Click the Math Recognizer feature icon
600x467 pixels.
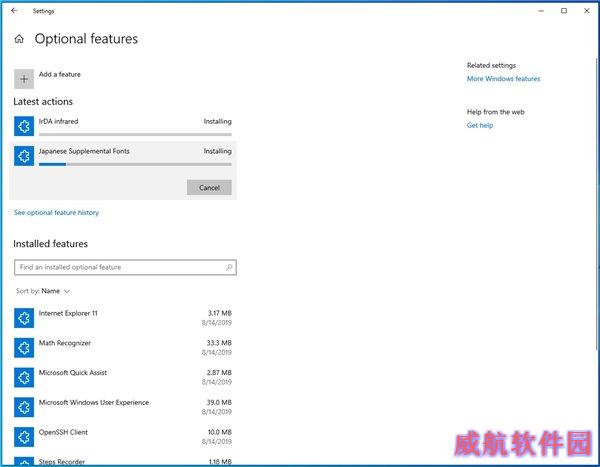[x=24, y=348]
